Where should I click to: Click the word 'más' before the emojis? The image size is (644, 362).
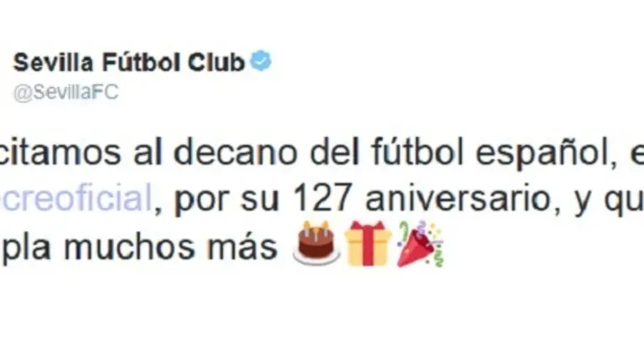click(x=241, y=248)
